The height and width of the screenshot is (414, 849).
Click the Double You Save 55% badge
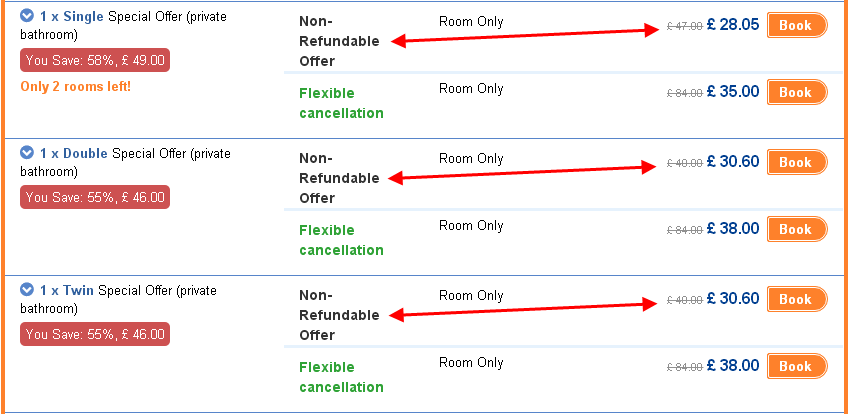(x=95, y=197)
